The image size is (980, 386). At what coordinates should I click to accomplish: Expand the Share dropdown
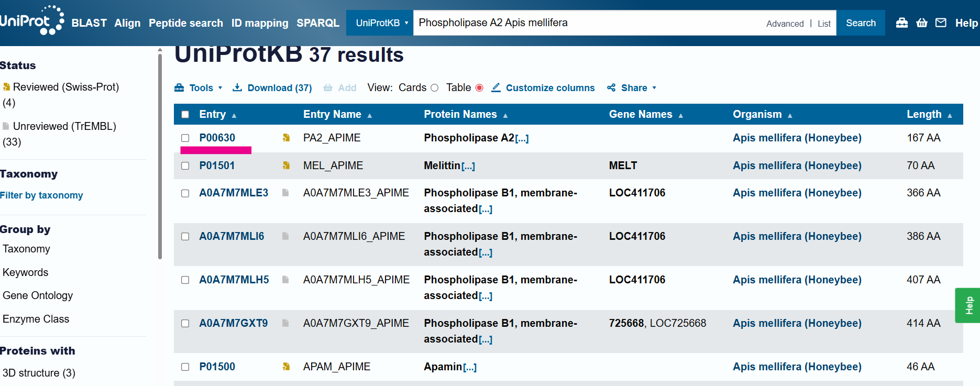pos(632,88)
